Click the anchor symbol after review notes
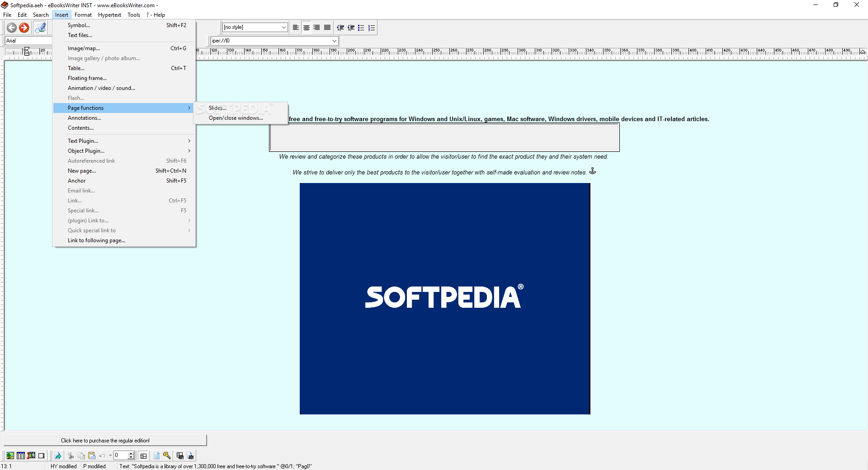Image resolution: width=868 pixels, height=470 pixels. (x=593, y=171)
